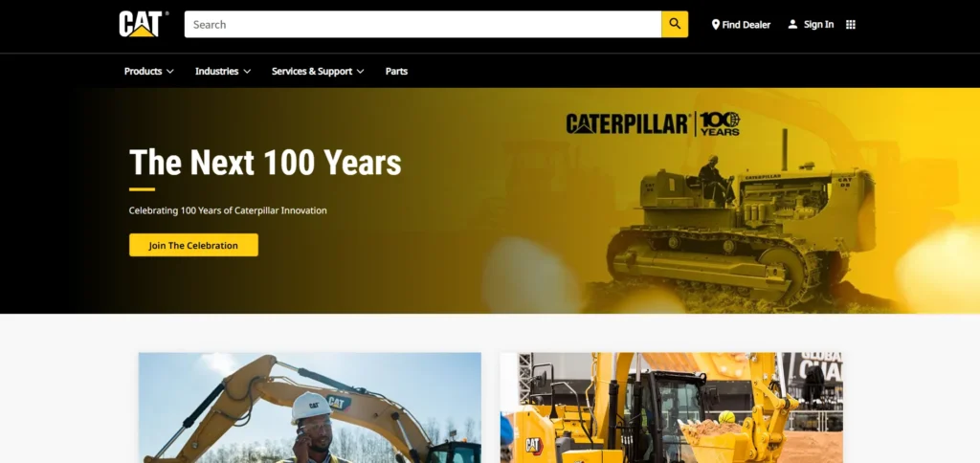Go to the Parts page
Screen dimensions: 980x463
point(396,71)
